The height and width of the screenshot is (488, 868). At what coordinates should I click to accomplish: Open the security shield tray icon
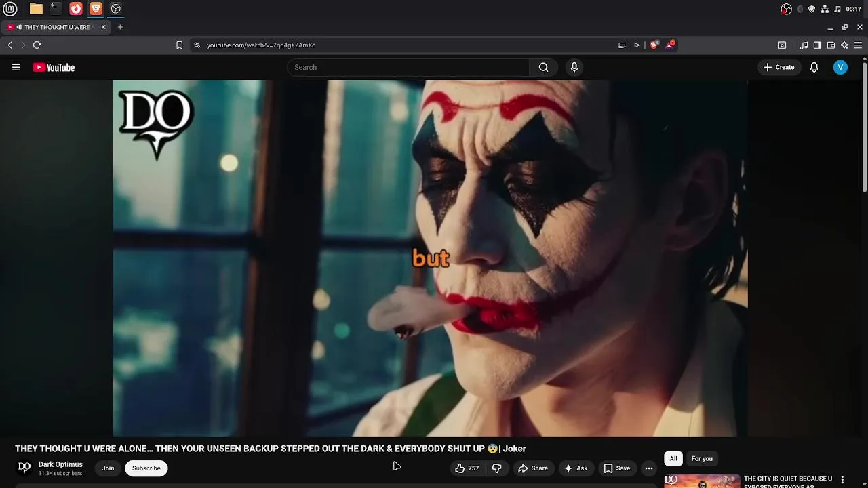point(812,9)
